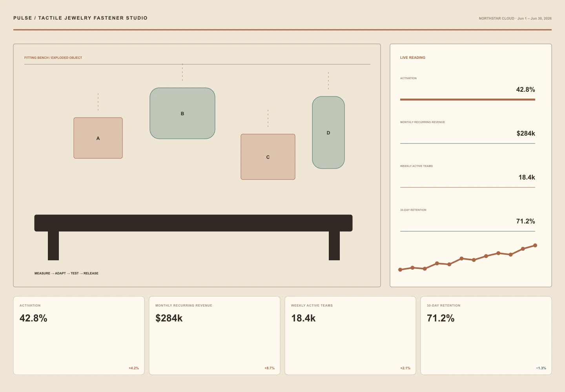This screenshot has height=392, width=565.
Task: Click the $284k value in Live Reading
Action: point(526,133)
